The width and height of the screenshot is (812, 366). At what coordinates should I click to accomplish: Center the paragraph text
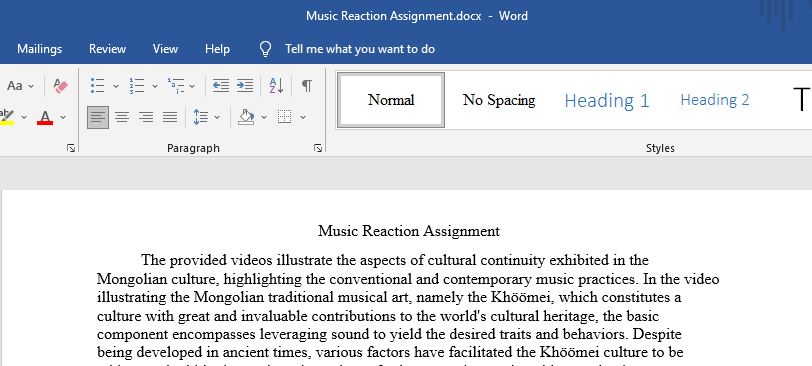(x=122, y=118)
